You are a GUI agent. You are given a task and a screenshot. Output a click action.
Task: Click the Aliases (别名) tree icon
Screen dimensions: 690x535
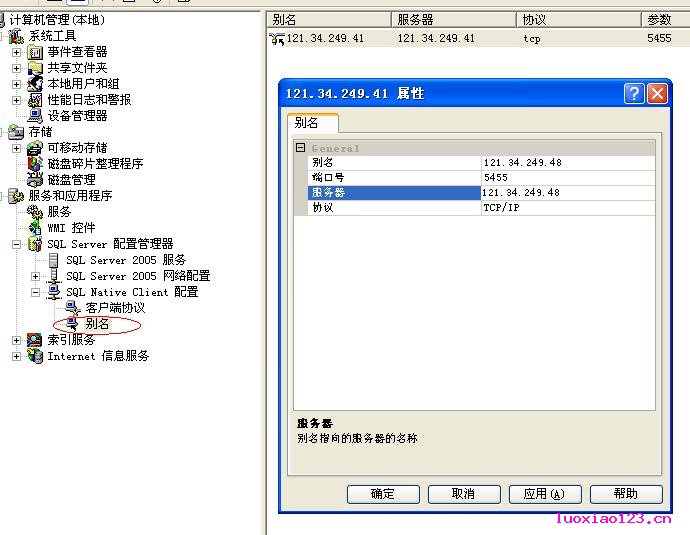click(x=73, y=324)
